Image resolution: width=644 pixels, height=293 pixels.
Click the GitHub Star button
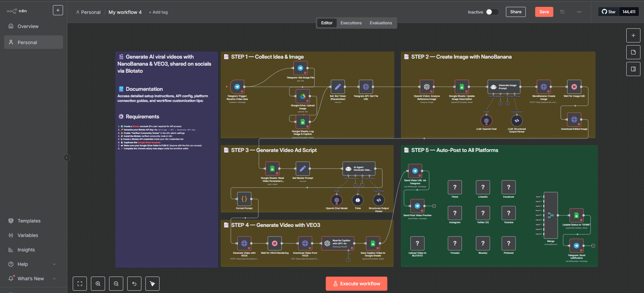(608, 12)
